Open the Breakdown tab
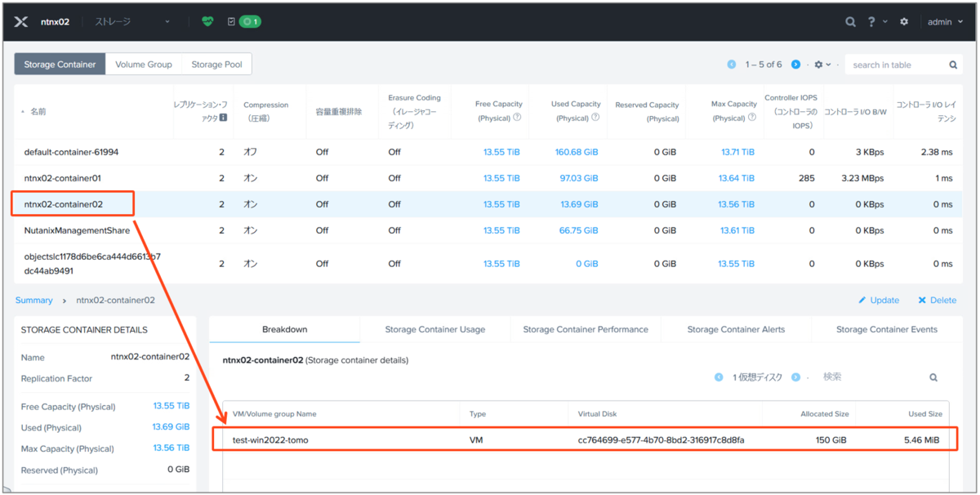This screenshot has width=980, height=495. pos(284,329)
